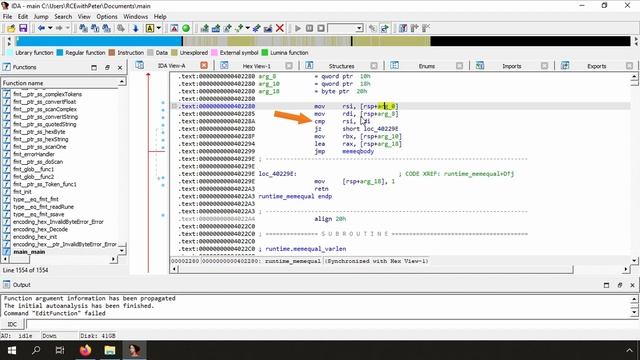Show hidden system tray icons chevron
Viewport: 640px width, 360px height.
629,350
